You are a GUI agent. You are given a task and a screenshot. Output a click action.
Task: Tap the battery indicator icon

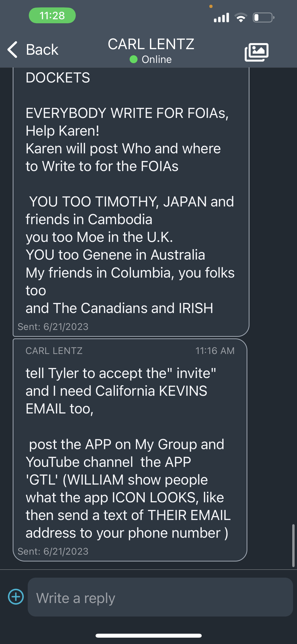[263, 18]
